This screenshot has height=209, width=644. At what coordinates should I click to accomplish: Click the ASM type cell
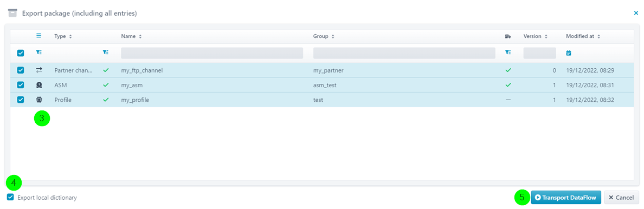pyautogui.click(x=60, y=85)
